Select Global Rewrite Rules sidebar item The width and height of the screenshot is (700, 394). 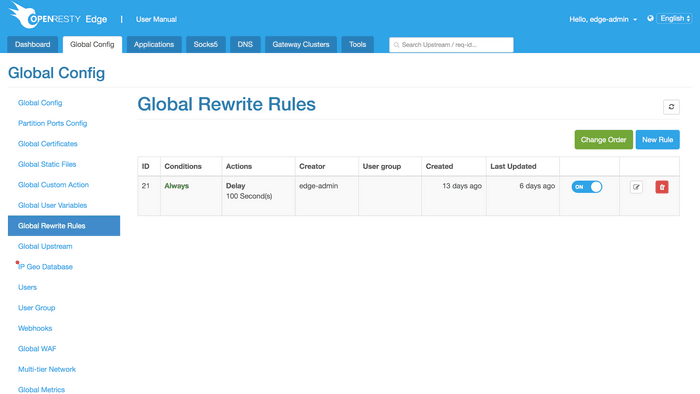coord(64,226)
